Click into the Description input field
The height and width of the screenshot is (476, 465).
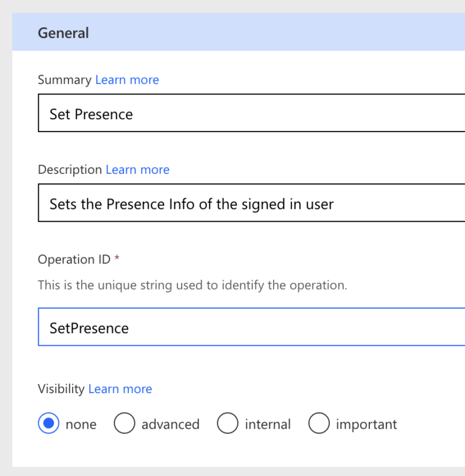[x=251, y=203]
